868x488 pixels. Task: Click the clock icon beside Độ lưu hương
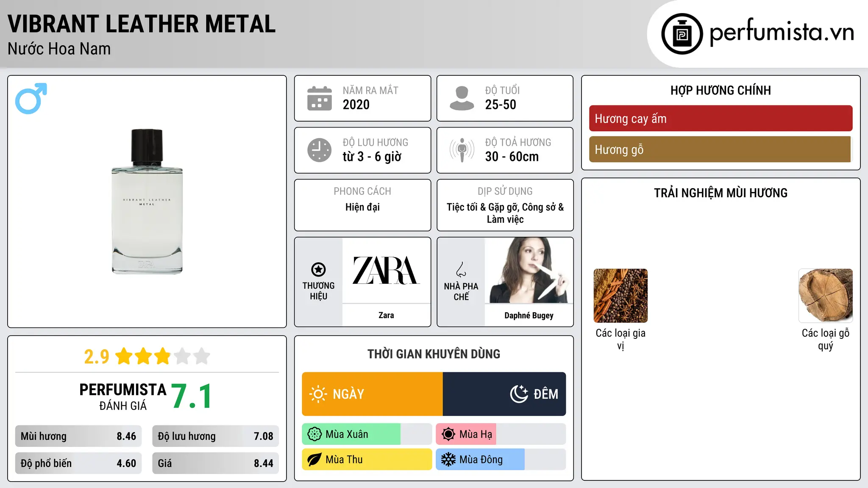tap(319, 150)
